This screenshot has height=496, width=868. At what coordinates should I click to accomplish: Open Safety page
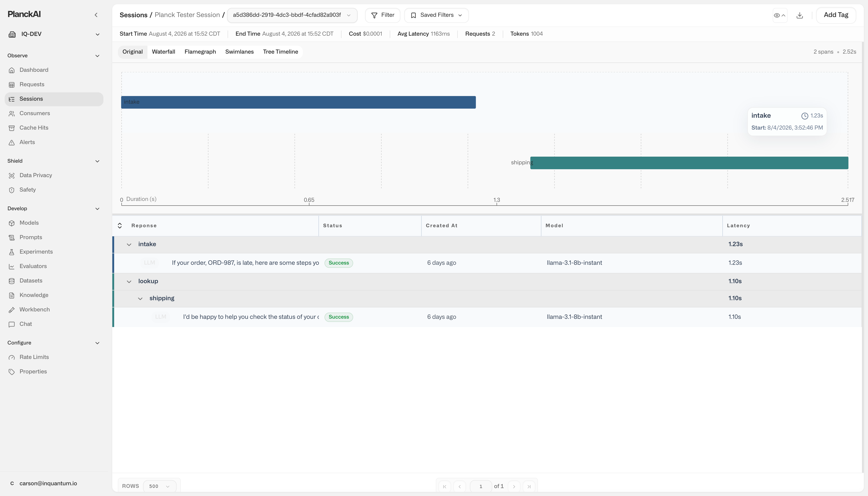point(54,190)
